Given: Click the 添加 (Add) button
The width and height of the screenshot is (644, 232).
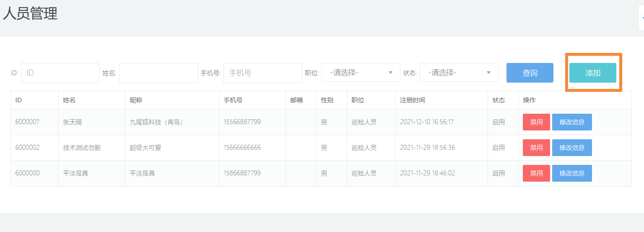Looking at the screenshot, I should point(592,73).
